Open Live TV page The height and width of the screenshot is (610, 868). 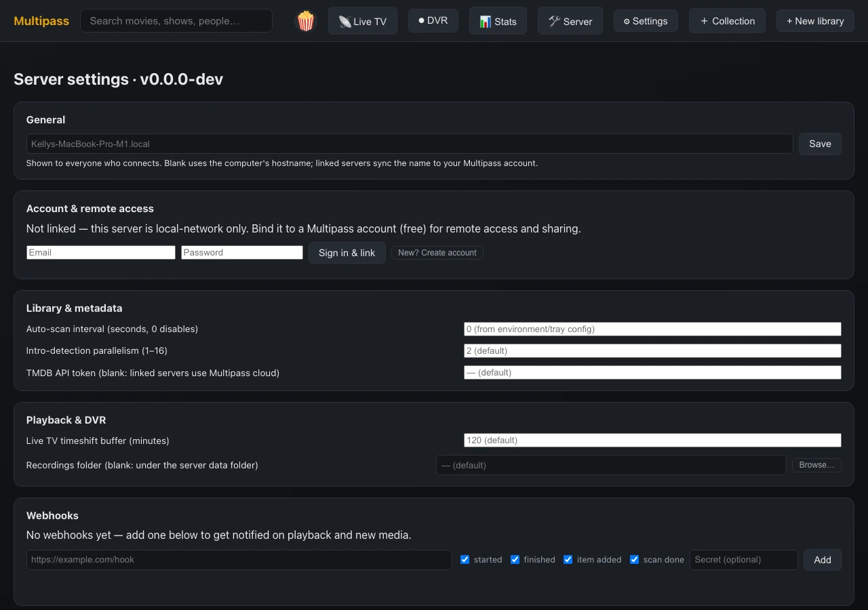(363, 21)
